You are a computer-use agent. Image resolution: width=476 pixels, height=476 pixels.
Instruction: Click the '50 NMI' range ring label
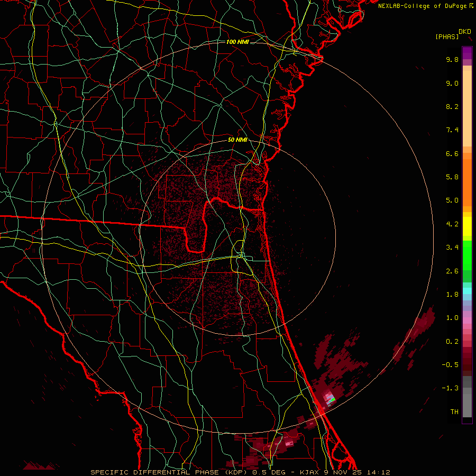[237, 140]
